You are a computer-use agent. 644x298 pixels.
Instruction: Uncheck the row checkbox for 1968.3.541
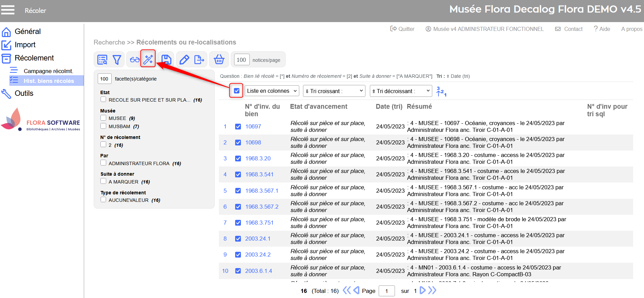coord(238,174)
